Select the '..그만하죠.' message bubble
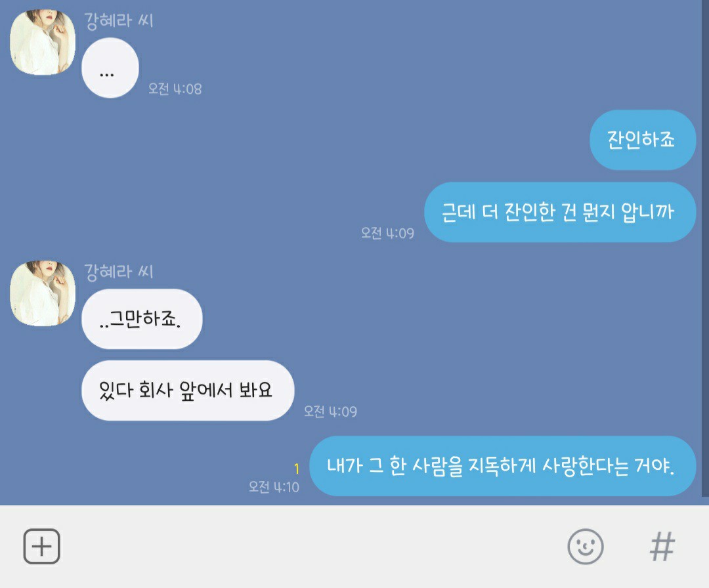This screenshot has height=588, width=709. pos(142,319)
